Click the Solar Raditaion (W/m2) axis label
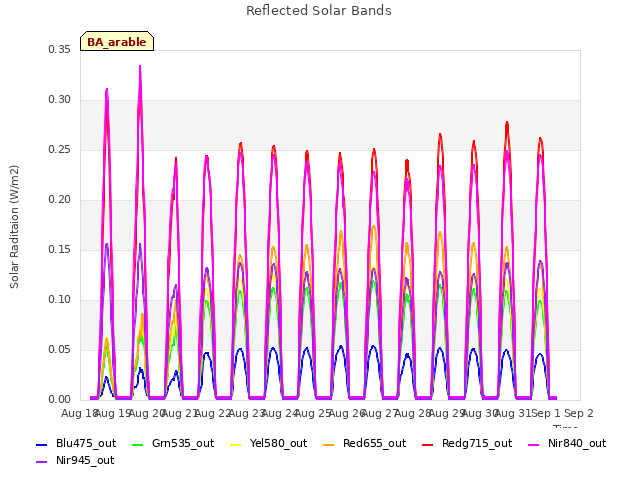This screenshot has width=640, height=480. 14,227
